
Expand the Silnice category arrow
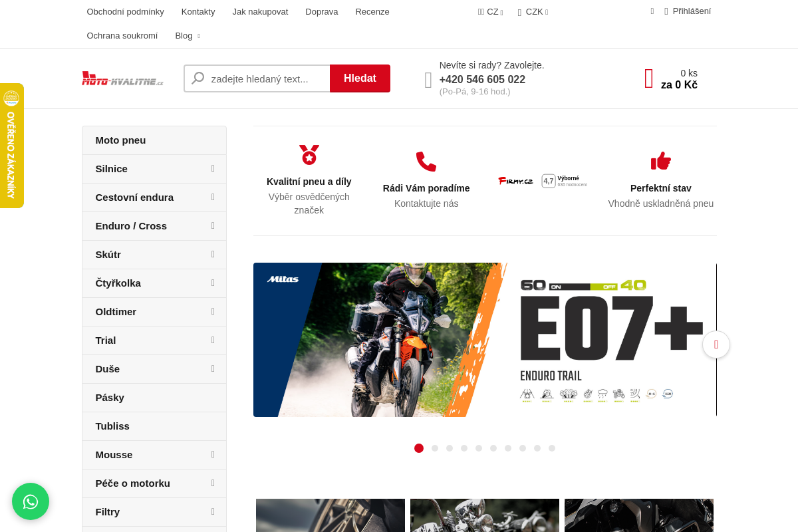pos(213,169)
